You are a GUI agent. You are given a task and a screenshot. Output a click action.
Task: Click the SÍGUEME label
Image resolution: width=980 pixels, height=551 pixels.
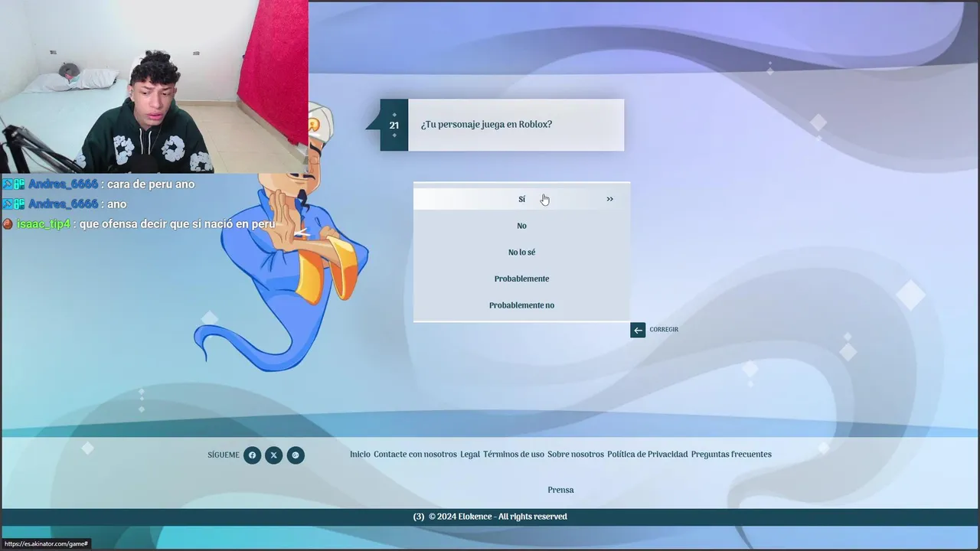(x=224, y=455)
